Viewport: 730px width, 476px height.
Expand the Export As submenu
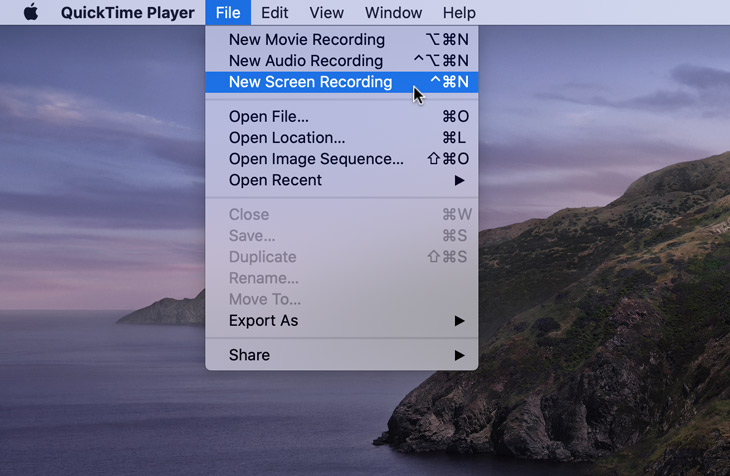tap(263, 321)
